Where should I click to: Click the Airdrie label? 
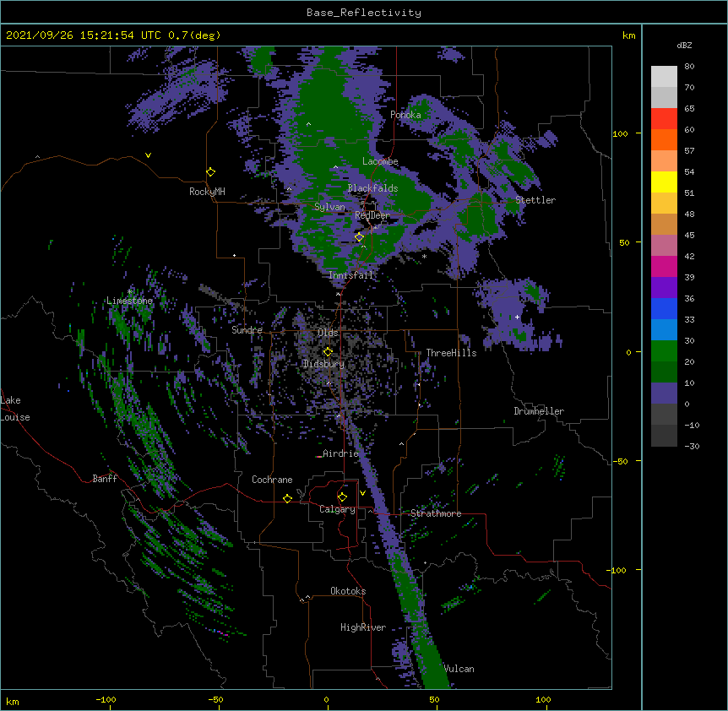(x=341, y=453)
